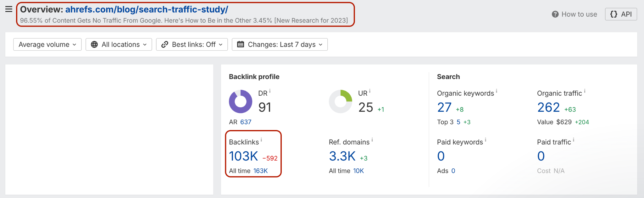Viewport: 644px width, 198px height.
Task: Open the AR value 637
Action: [246, 122]
